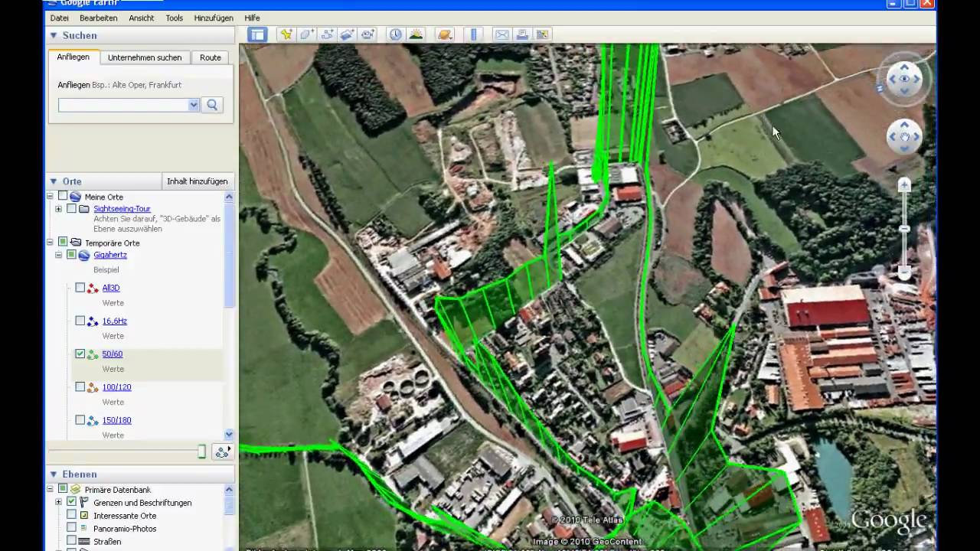Open the Bearbeiten menu
The height and width of the screenshot is (551, 980).
[98, 18]
